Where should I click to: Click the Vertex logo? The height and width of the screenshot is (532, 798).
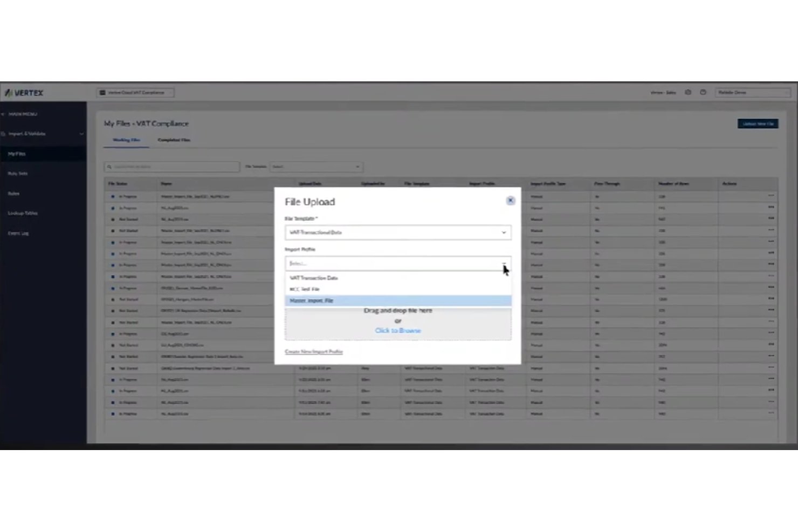tap(24, 93)
